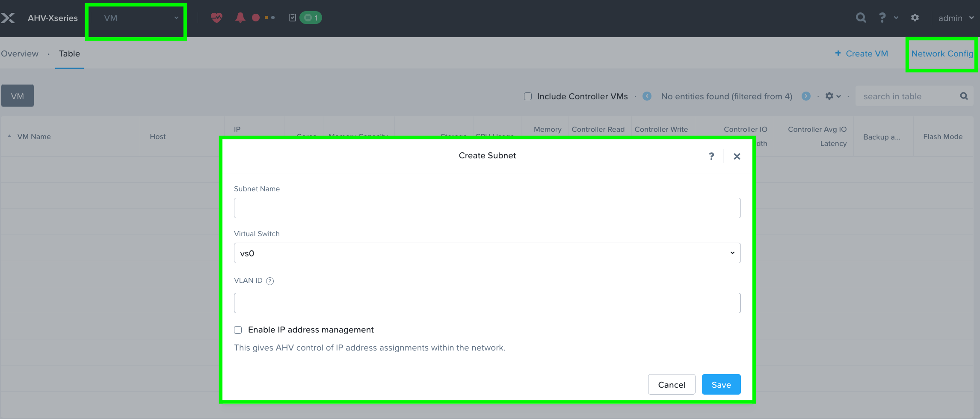
Task: Click the red alert dot indicator
Action: pyautogui.click(x=256, y=17)
